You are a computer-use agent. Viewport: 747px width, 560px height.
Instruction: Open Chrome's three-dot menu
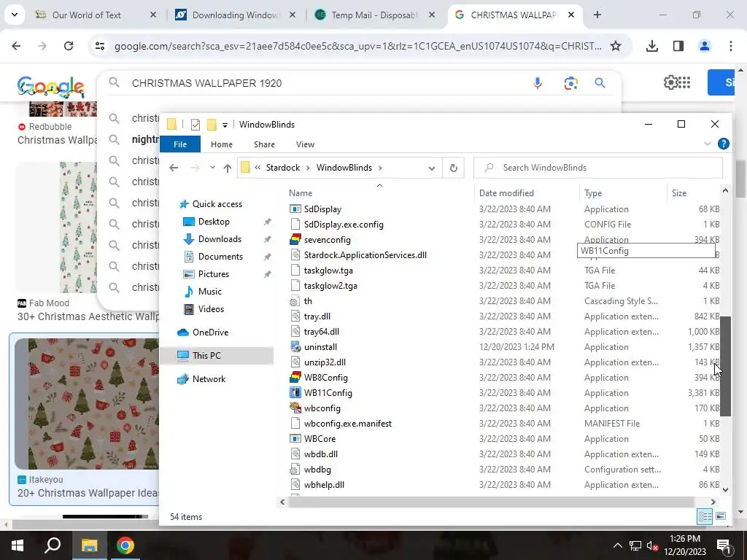730,46
